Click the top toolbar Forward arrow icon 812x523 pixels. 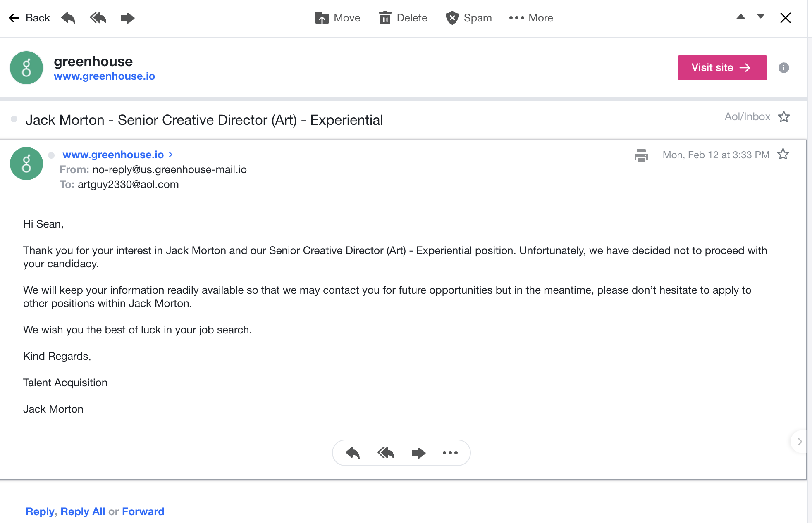click(127, 18)
